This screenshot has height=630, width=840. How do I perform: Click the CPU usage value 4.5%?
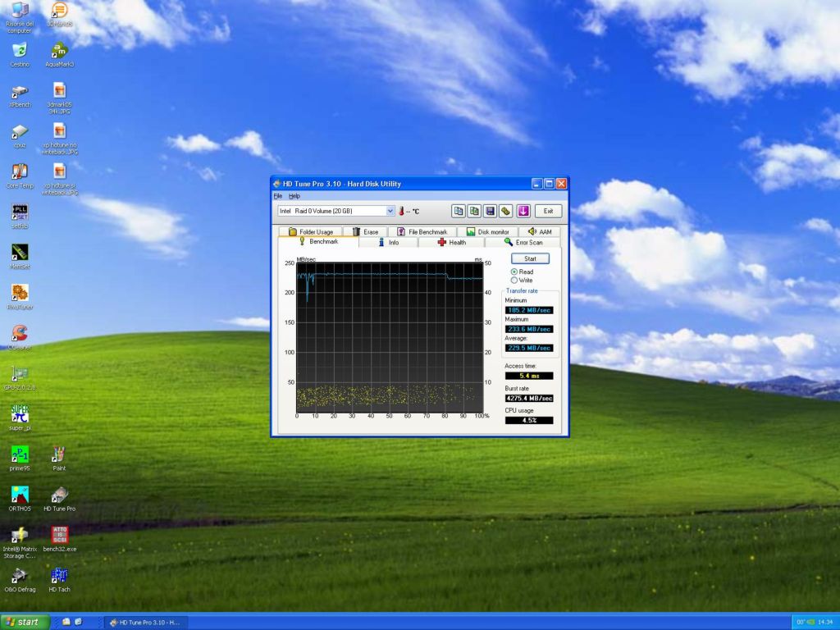coord(529,421)
